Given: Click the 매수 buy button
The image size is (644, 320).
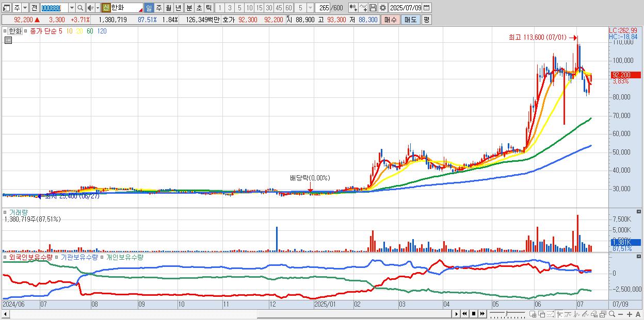Looking at the screenshot, I should (x=390, y=20).
